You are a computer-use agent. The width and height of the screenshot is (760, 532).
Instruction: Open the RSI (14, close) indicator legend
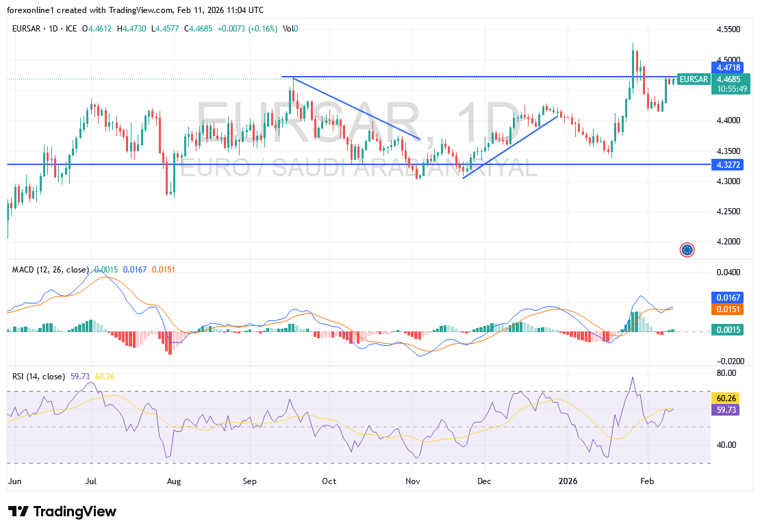point(39,377)
